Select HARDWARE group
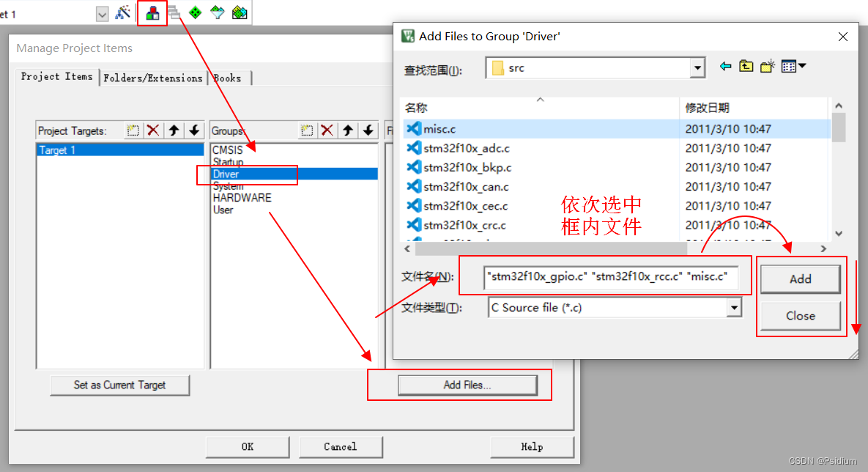The width and height of the screenshot is (868, 472). [x=242, y=198]
